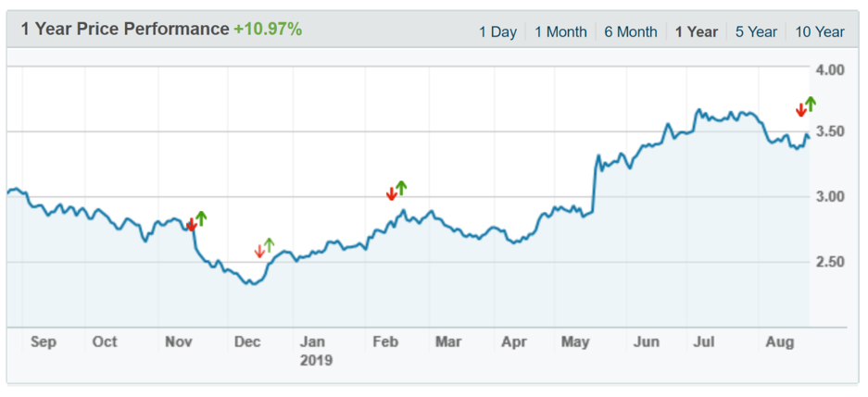Click the red down arrow in August

801,110
